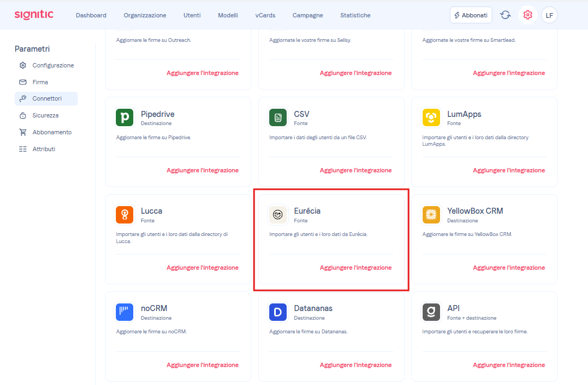
Task: Add the noCRM integration
Action: pos(202,365)
